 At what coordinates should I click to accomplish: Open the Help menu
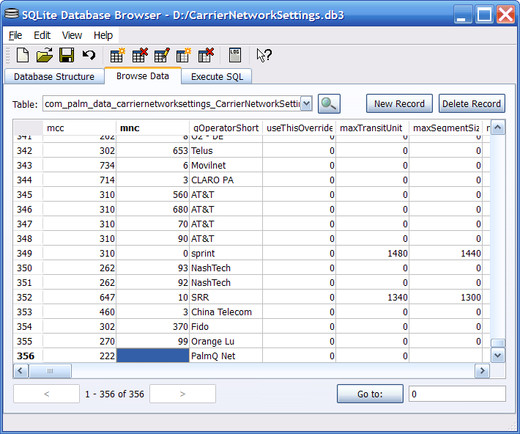coord(103,35)
